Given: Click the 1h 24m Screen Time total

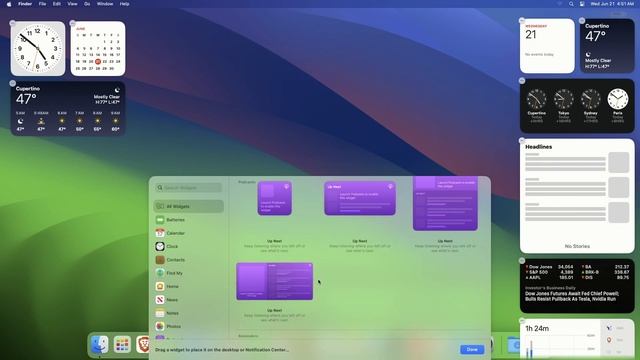Looking at the screenshot, I should point(537,329).
